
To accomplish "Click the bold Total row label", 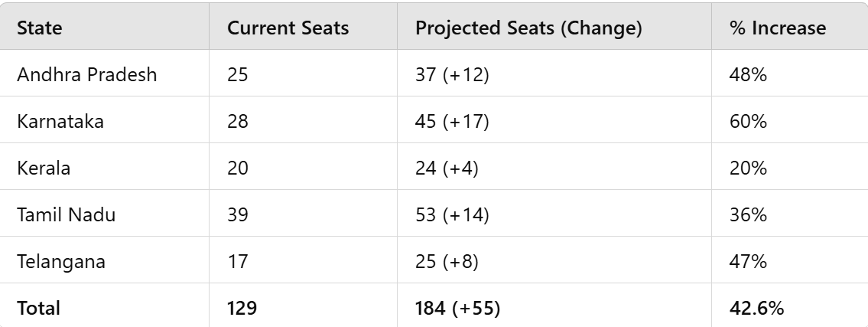I will tap(38, 309).
